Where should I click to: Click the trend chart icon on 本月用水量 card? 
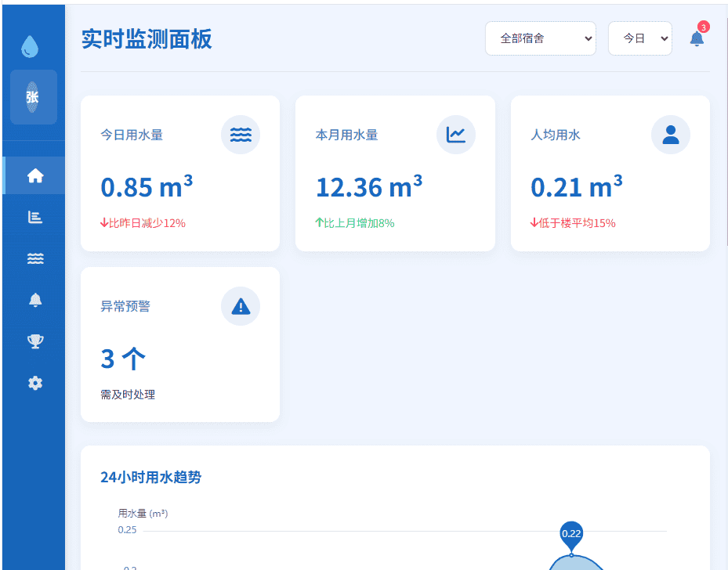tap(455, 134)
